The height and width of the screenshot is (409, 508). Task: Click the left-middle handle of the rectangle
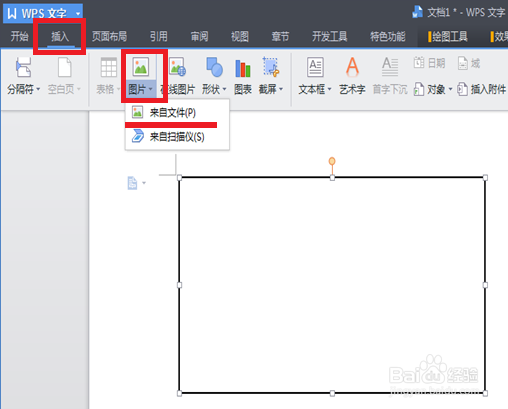(179, 285)
